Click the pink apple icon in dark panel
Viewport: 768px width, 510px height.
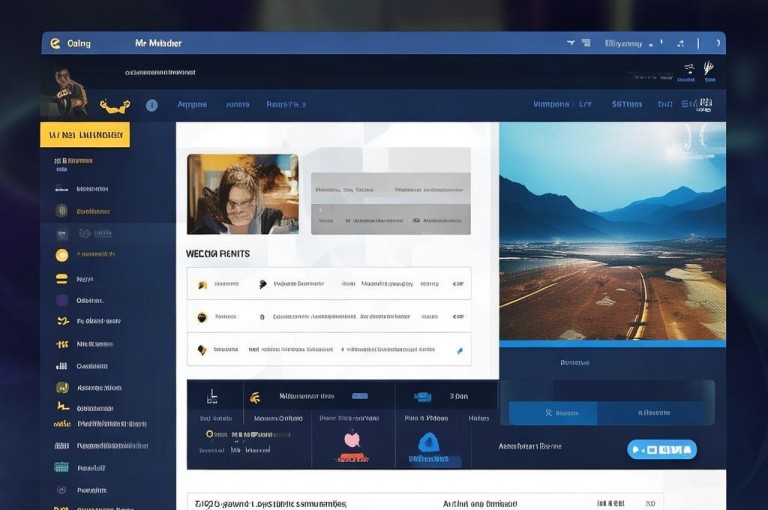tap(352, 439)
